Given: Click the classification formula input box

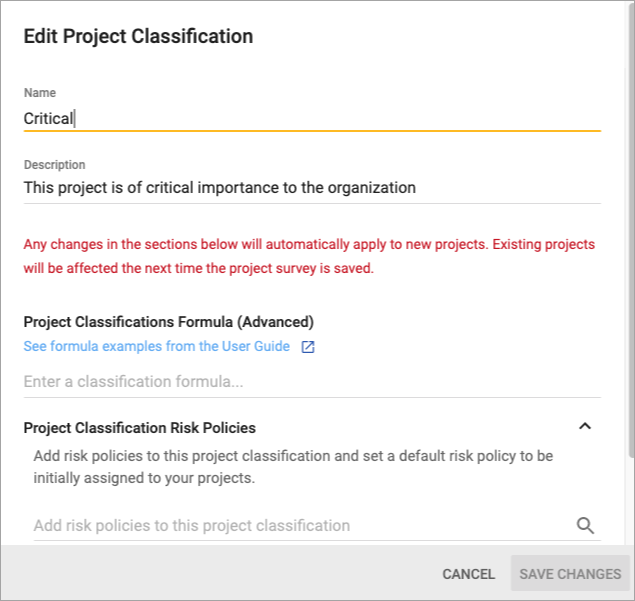Looking at the screenshot, I should (311, 382).
